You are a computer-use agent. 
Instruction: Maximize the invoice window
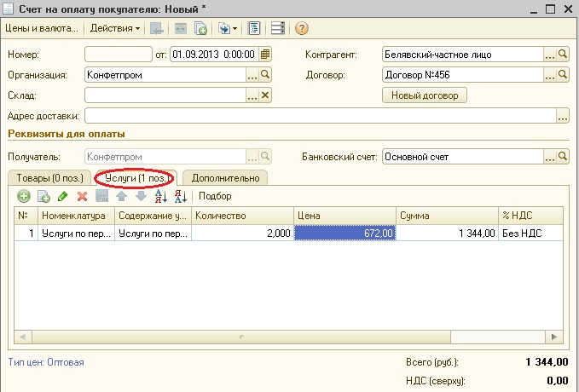550,9
